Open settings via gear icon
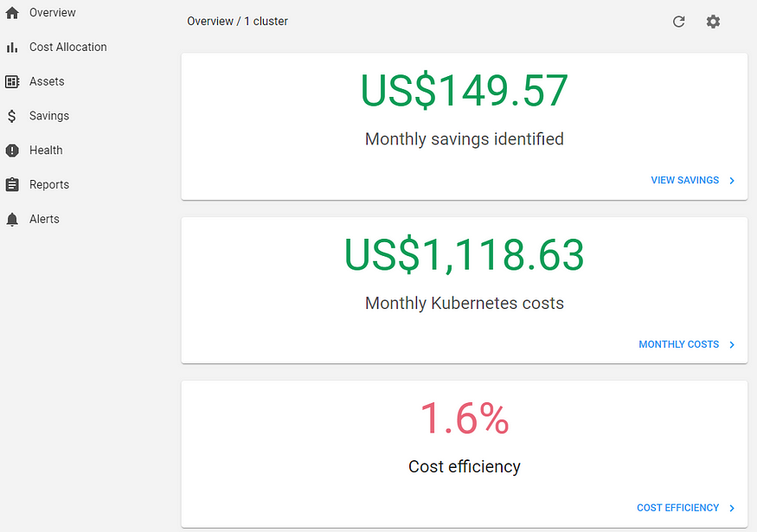 point(713,22)
